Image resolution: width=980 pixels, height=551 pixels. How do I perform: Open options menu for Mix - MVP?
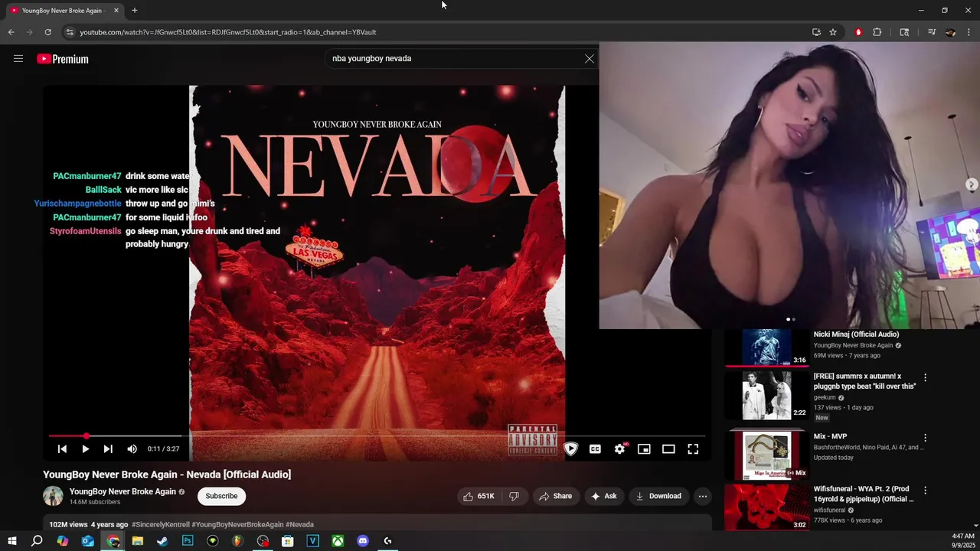click(925, 438)
